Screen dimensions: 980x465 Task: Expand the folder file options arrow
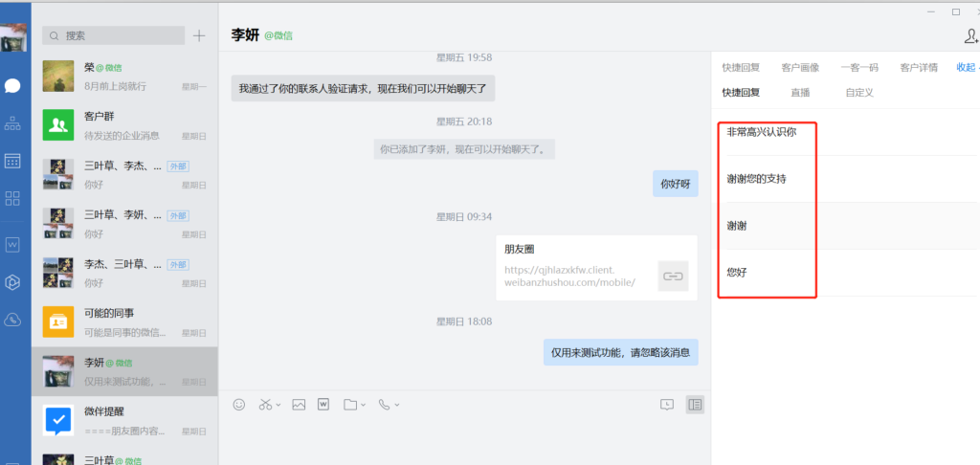pos(363,405)
